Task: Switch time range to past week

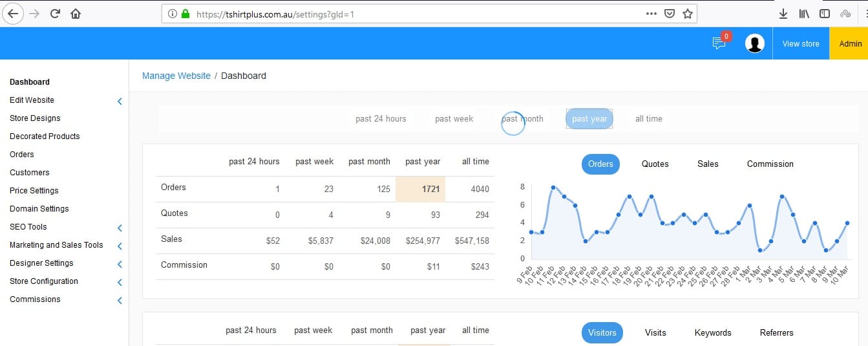Action: [454, 119]
